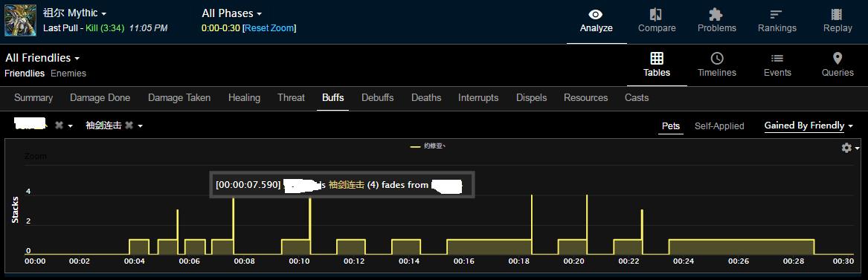868x280 pixels.
Task: Switch to Tables grid view
Action: click(657, 59)
